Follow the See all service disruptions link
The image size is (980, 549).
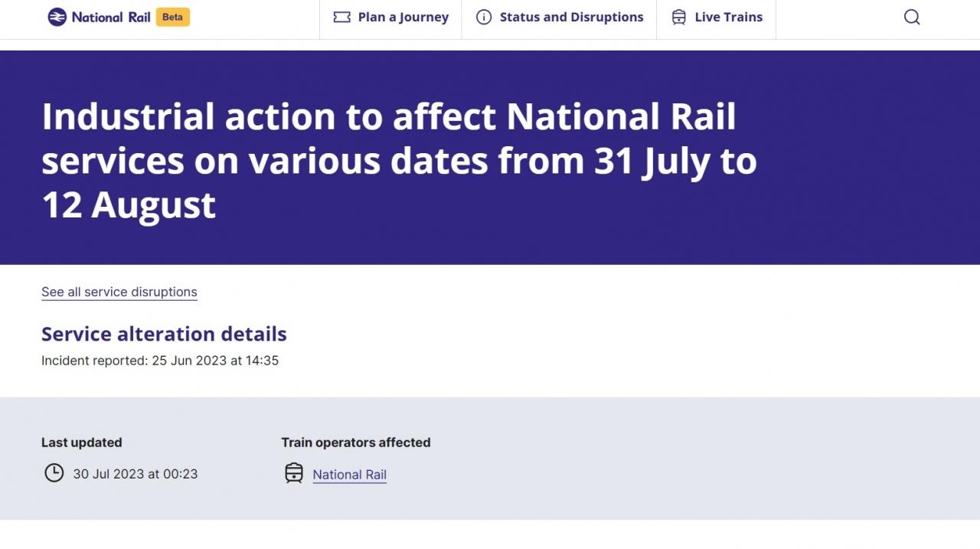coord(119,292)
